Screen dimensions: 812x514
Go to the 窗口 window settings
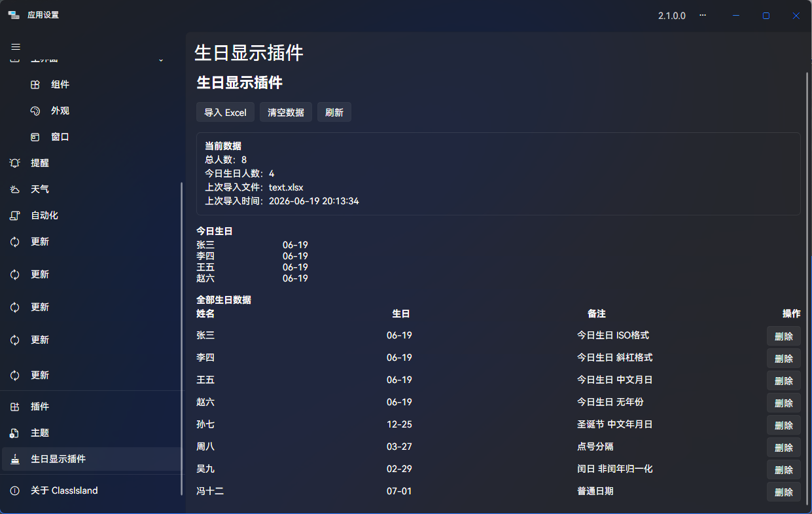coord(92,137)
